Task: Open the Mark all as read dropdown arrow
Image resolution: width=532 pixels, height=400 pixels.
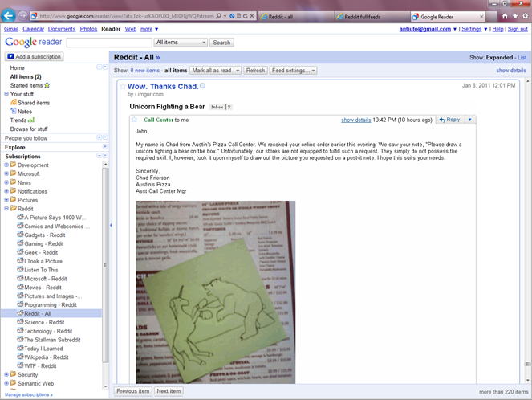Action: [238, 71]
